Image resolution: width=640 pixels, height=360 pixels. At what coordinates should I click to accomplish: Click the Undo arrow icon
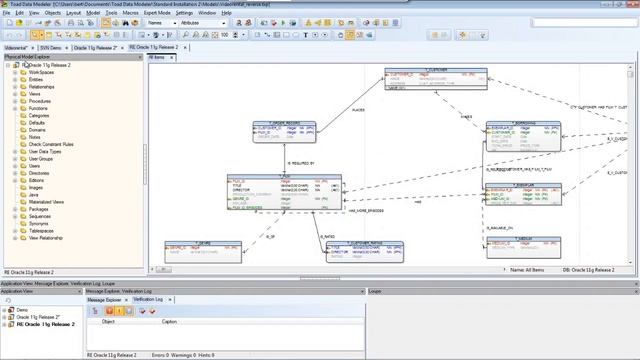click(x=9, y=35)
